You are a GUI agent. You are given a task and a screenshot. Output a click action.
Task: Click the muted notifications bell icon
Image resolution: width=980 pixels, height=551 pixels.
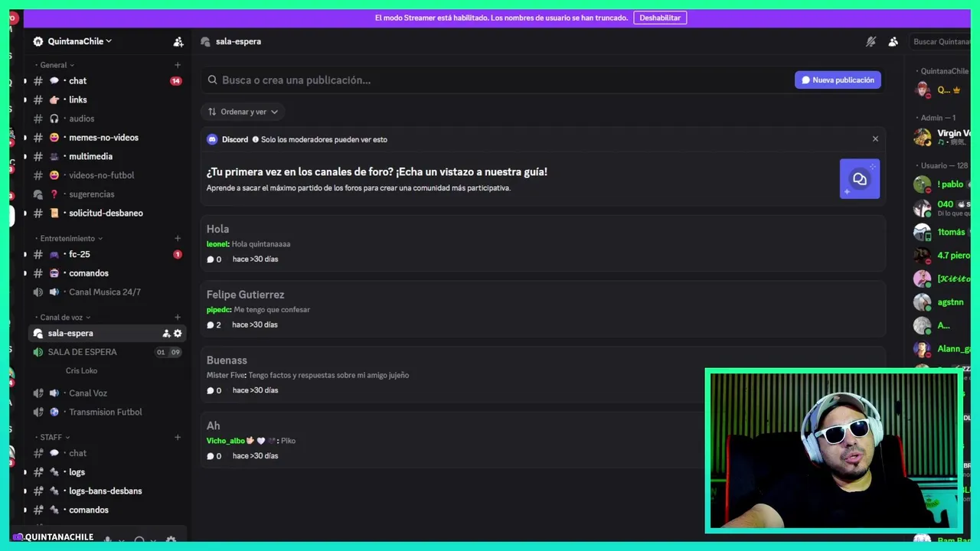click(x=871, y=41)
